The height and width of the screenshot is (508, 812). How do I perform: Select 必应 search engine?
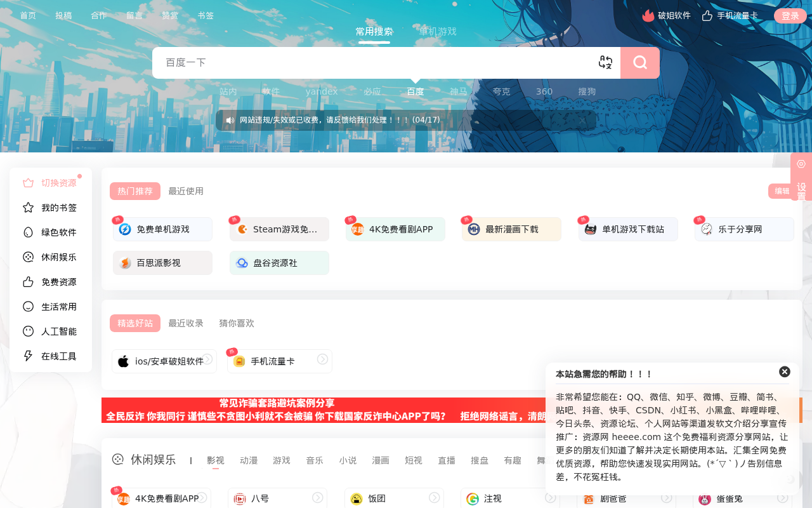click(372, 91)
